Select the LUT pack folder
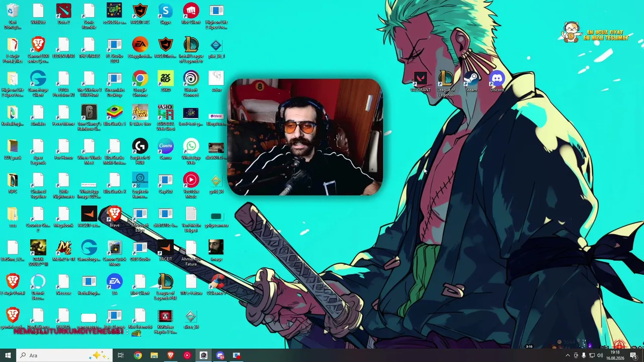Screen dimensions: 644x362 13,149
